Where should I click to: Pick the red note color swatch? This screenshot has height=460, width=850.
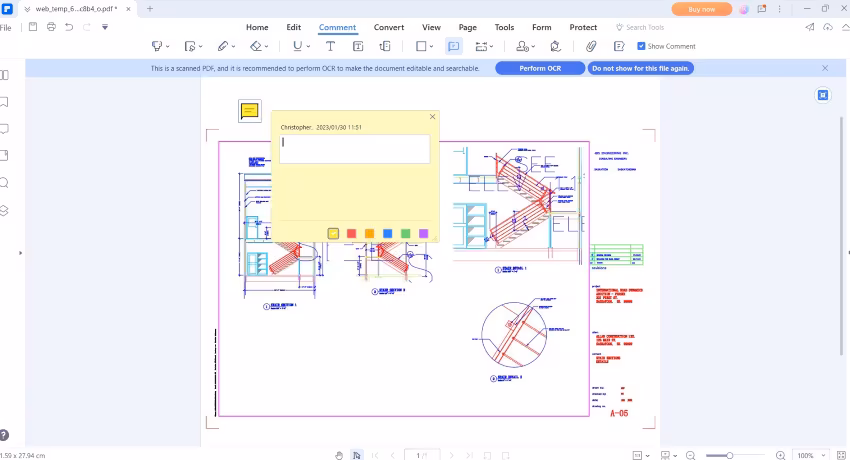tap(351, 234)
